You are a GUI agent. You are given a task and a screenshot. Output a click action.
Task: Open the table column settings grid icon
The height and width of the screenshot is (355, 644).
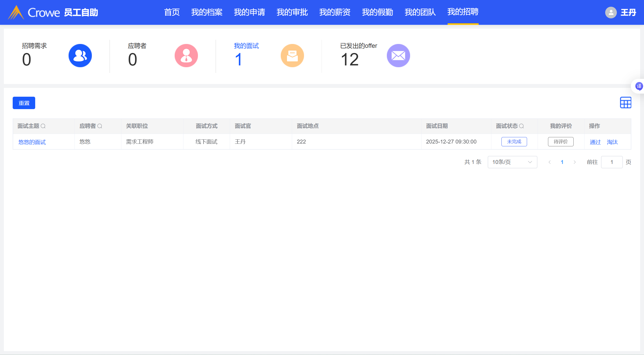coord(625,103)
